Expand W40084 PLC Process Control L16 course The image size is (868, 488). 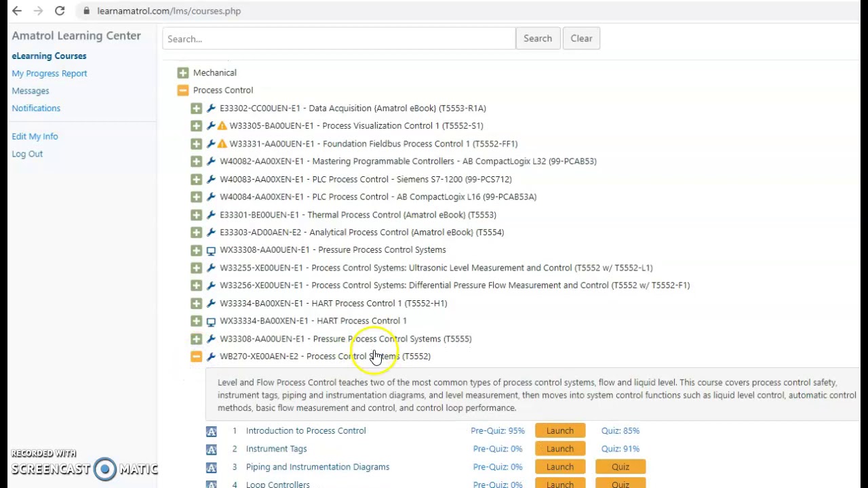(x=196, y=197)
